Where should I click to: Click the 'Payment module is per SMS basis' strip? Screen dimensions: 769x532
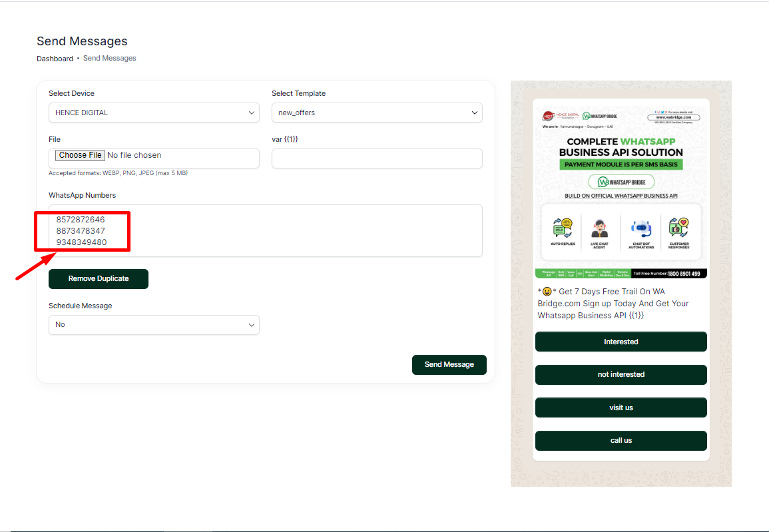pos(621,164)
